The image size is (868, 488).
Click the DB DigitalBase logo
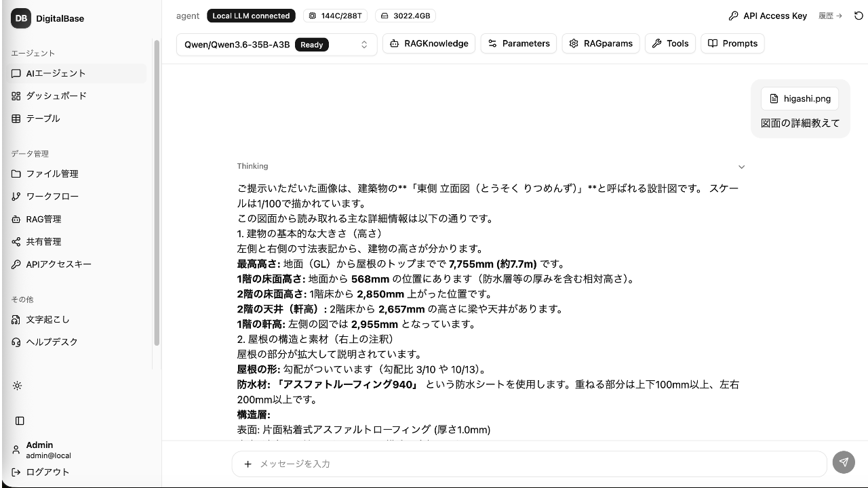click(x=47, y=18)
